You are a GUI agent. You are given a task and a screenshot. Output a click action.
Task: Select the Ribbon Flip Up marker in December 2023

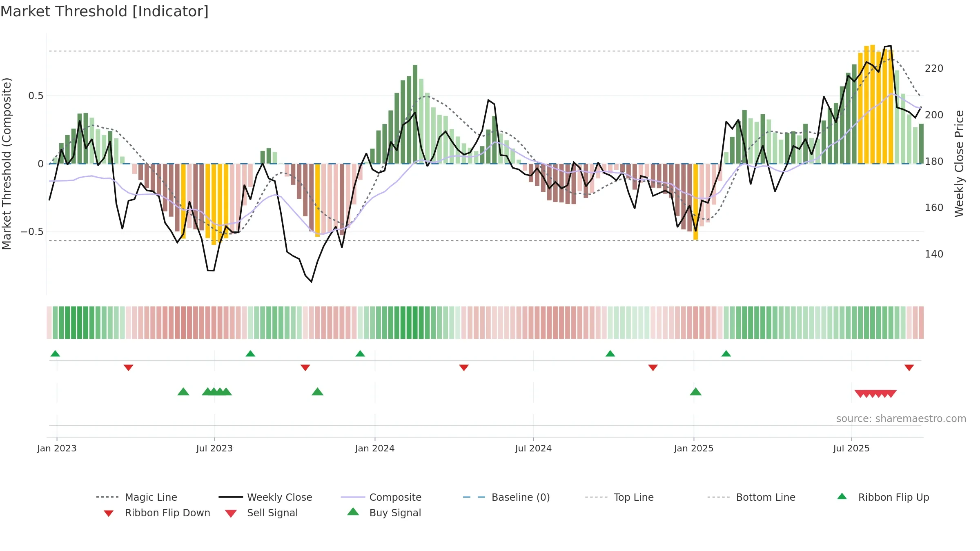(x=360, y=353)
